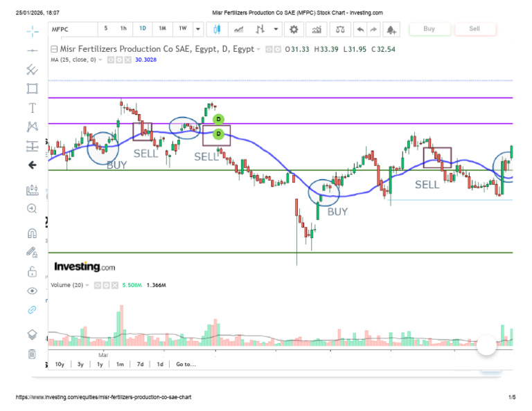Select the 5 minute interval
This screenshot has width=532, height=411.
coord(106,28)
